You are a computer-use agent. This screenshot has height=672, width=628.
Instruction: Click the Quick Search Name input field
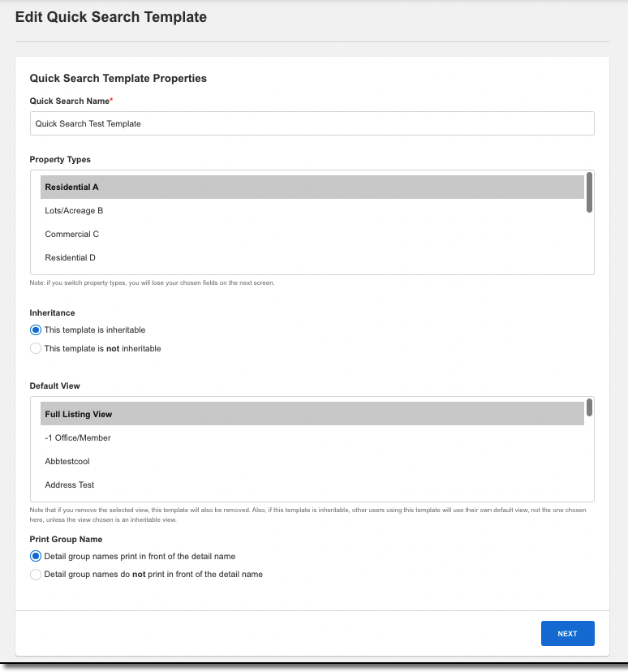312,123
